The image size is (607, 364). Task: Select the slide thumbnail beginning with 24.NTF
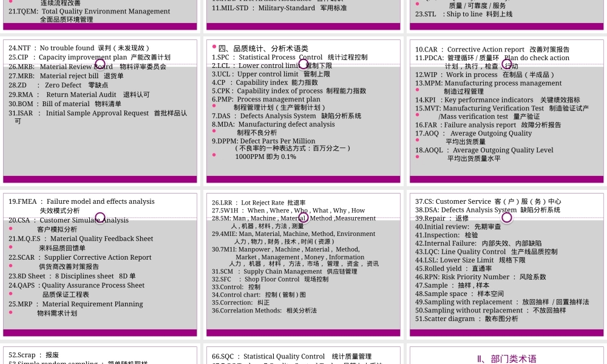(x=100, y=111)
